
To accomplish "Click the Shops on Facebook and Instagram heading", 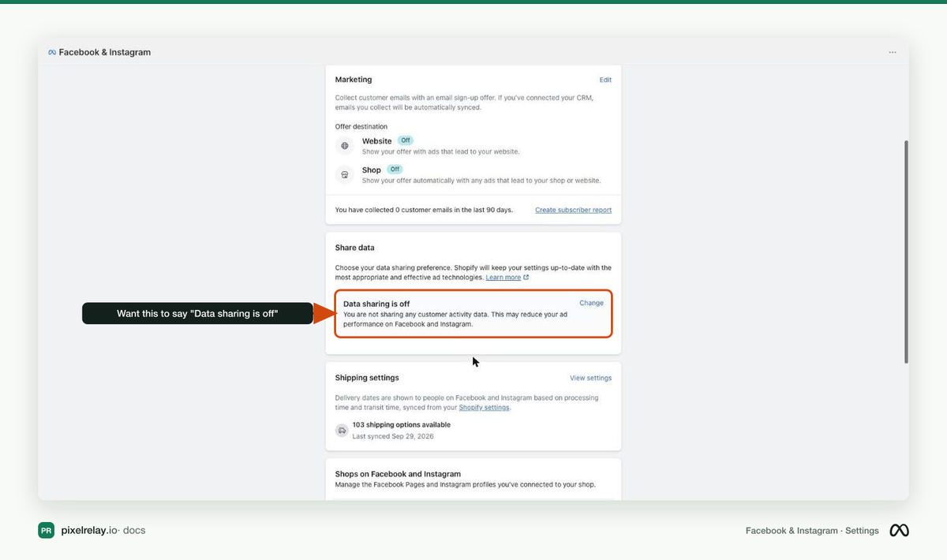I will coord(398,474).
